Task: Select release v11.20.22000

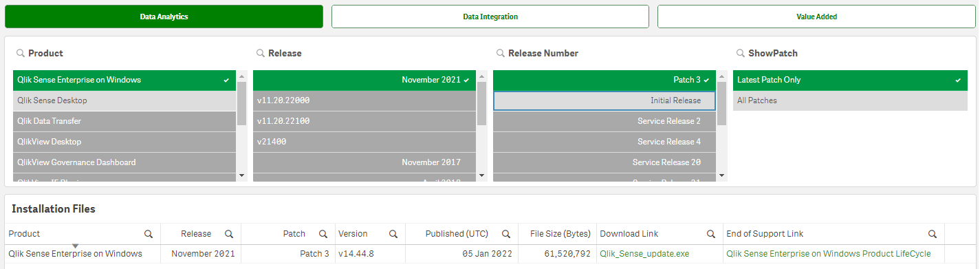Action: [x=364, y=100]
